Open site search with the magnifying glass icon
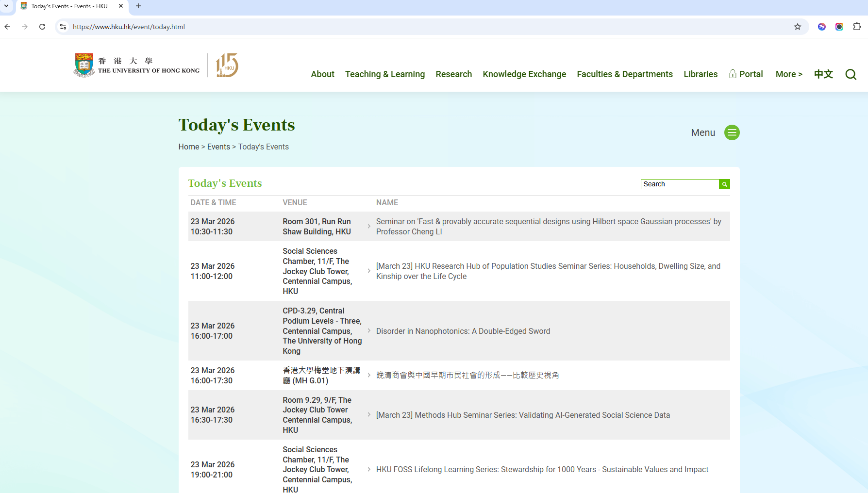868x493 pixels. 851,74
